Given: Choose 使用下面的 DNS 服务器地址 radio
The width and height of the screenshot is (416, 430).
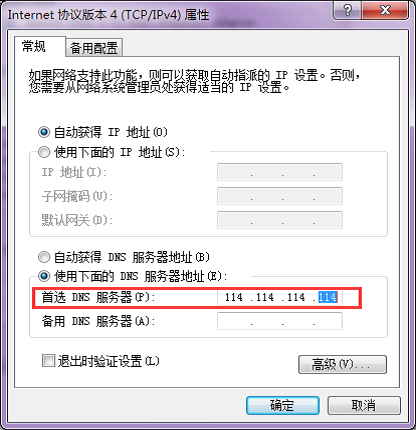Looking at the screenshot, I should (44, 276).
